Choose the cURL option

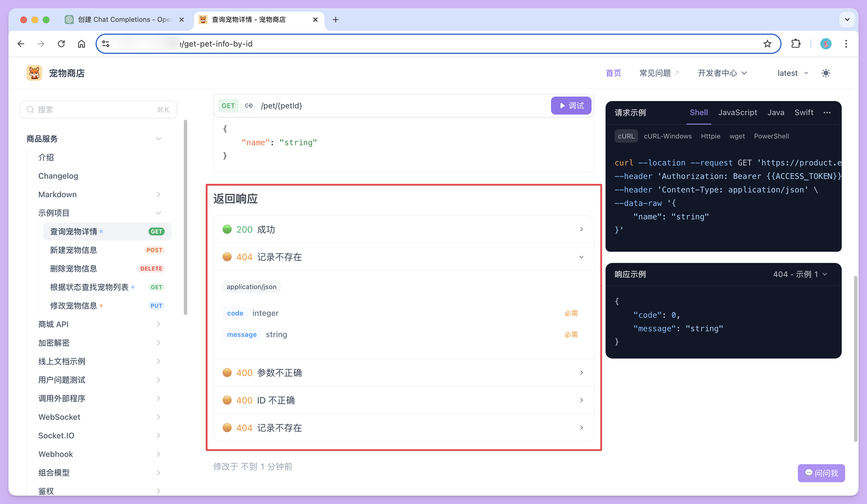[626, 136]
